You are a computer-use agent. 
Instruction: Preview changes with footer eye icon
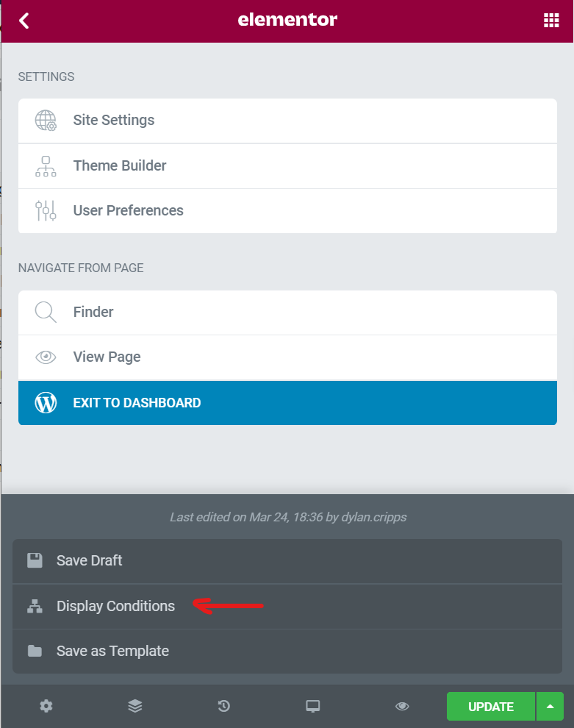point(402,706)
